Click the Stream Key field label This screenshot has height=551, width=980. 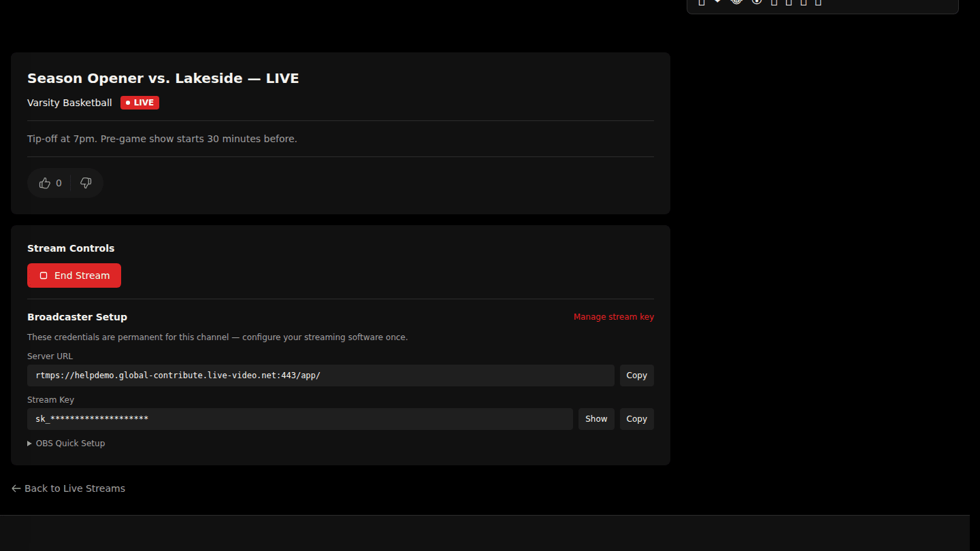[50, 400]
